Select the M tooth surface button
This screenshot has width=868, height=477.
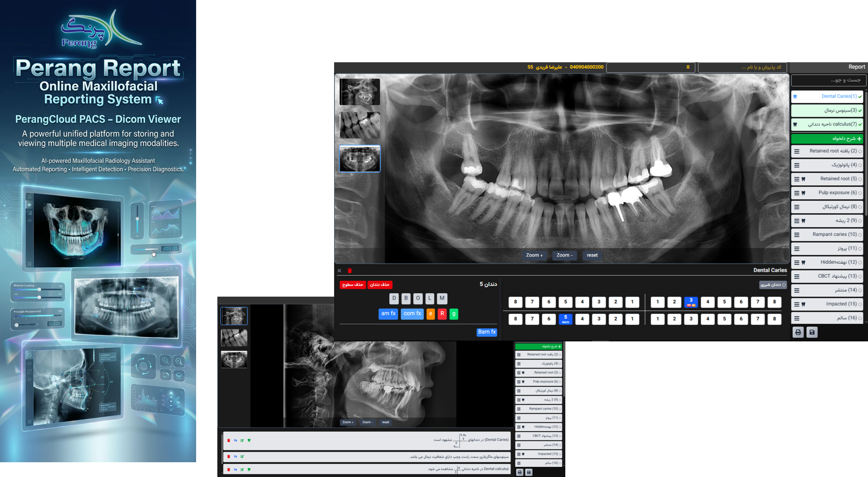point(442,298)
